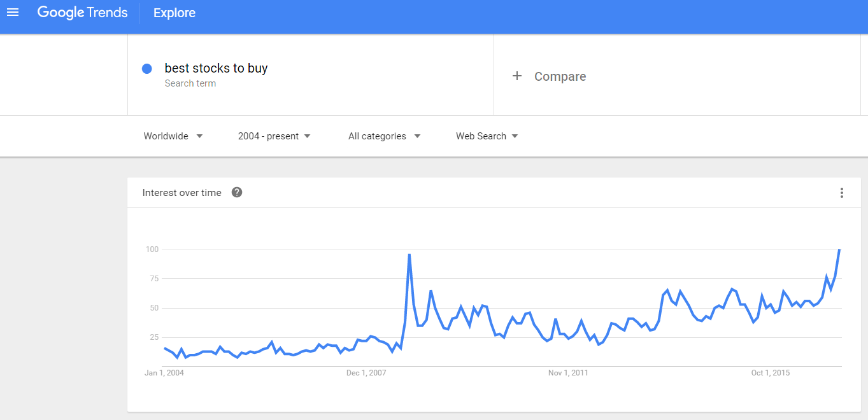
Task: Click the help question mark icon
Action: point(237,192)
